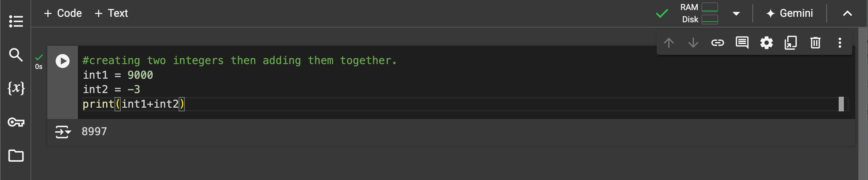The image size is (868, 180).
Task: Run the code cell
Action: point(62,61)
